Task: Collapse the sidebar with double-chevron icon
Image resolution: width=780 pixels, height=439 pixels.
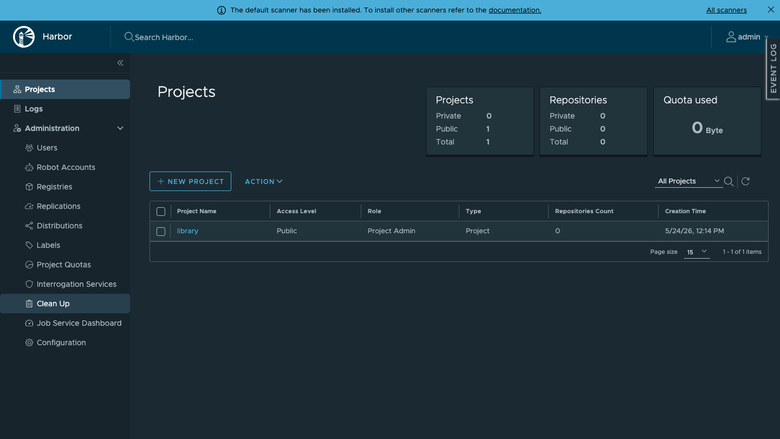Action: [120, 63]
